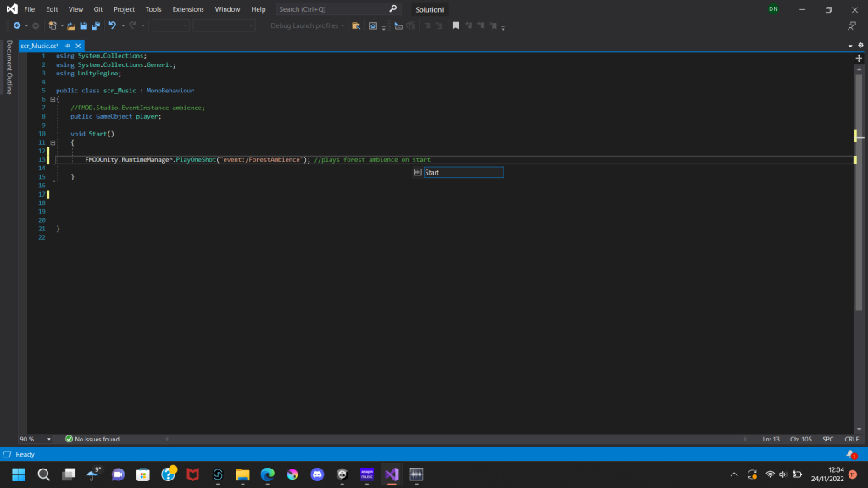868x488 pixels.
Task: Open the Extensions menu
Action: pyautogui.click(x=187, y=9)
